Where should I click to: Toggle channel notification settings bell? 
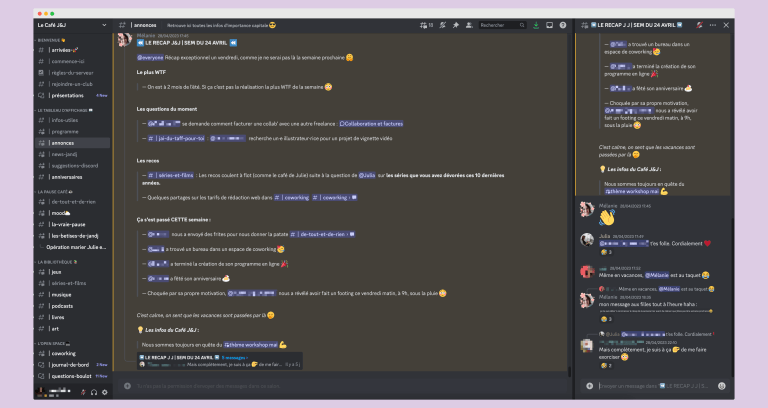coord(441,25)
